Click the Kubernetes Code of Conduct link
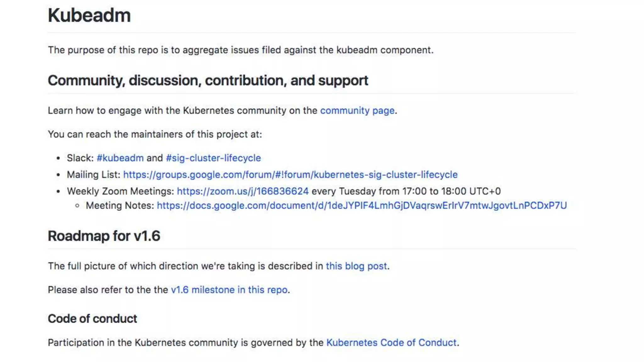Viewport: 644px width, 362px height. [391, 343]
